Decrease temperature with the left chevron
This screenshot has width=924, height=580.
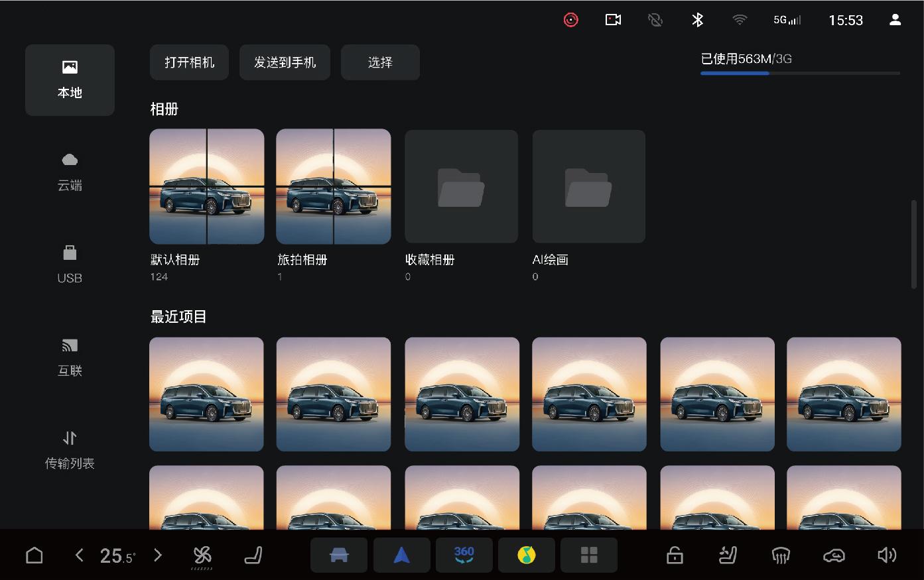point(80,555)
